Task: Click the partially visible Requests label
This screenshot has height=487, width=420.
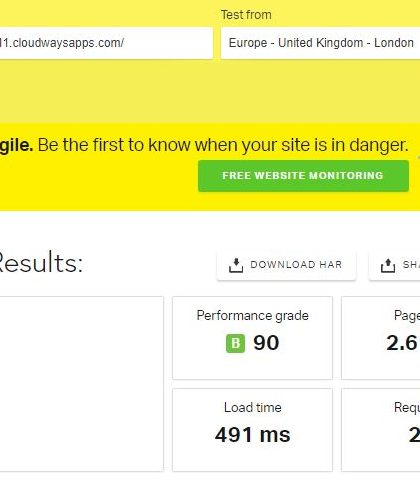Action: [407, 407]
